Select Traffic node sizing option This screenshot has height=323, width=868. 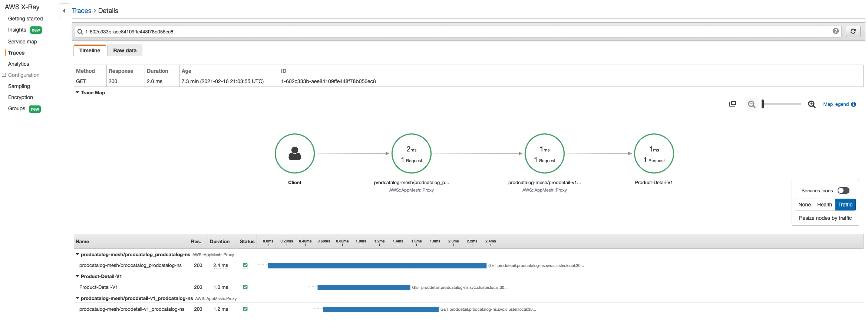tap(845, 205)
